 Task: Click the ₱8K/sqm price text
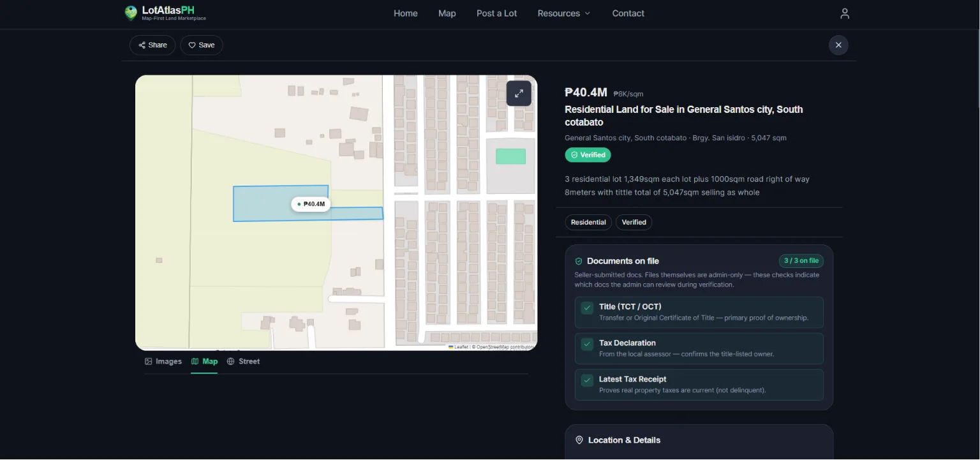(x=628, y=94)
